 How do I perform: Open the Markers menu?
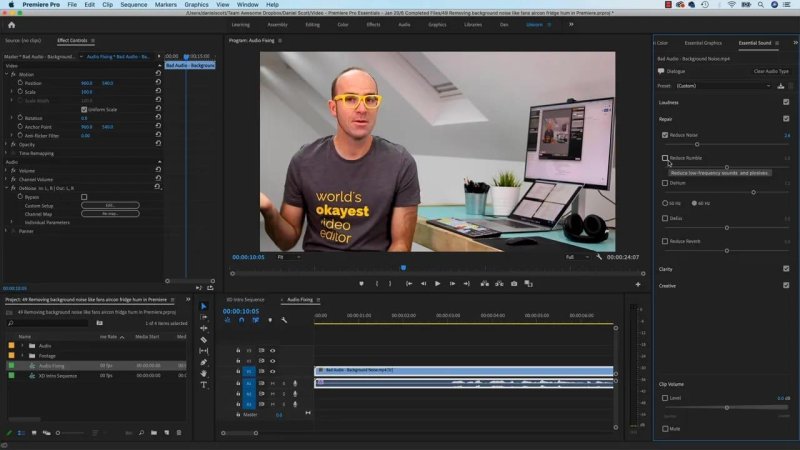tap(166, 5)
